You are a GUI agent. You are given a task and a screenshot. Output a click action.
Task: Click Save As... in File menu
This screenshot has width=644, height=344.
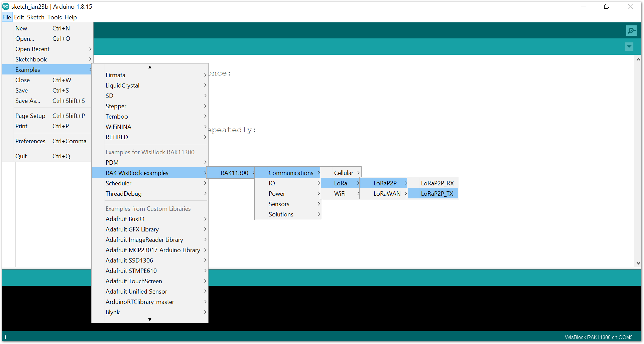pos(28,101)
